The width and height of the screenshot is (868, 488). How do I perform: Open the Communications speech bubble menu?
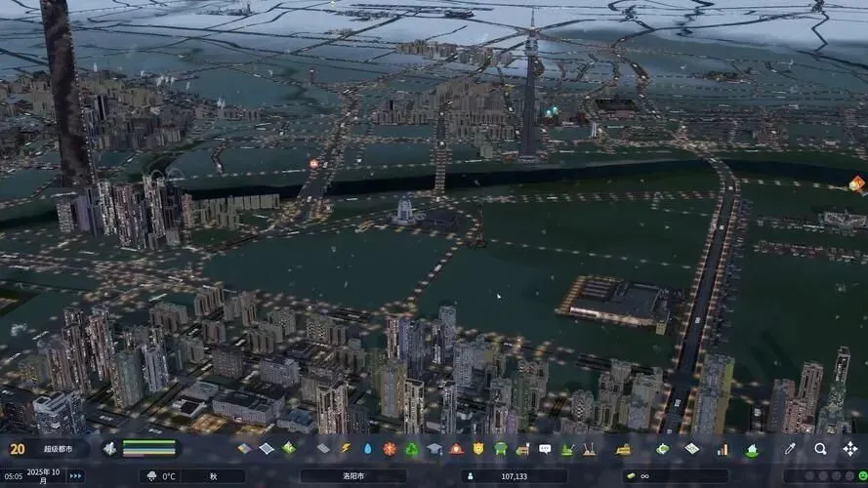545,449
